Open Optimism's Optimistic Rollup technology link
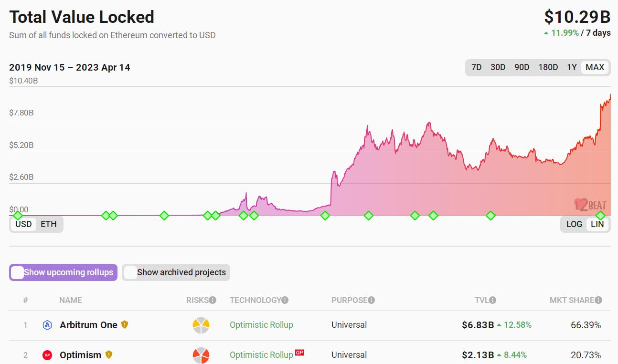The image size is (618, 364). point(261,355)
